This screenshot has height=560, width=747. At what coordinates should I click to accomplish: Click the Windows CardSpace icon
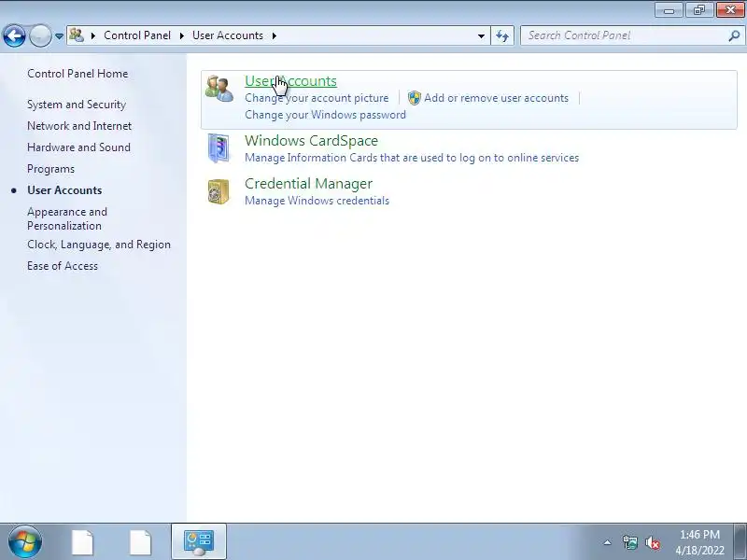218,148
